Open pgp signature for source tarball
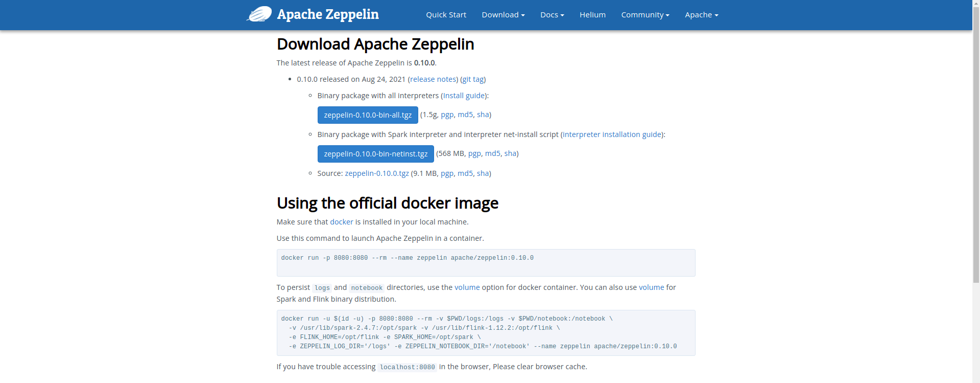980x383 pixels. pyautogui.click(x=447, y=173)
